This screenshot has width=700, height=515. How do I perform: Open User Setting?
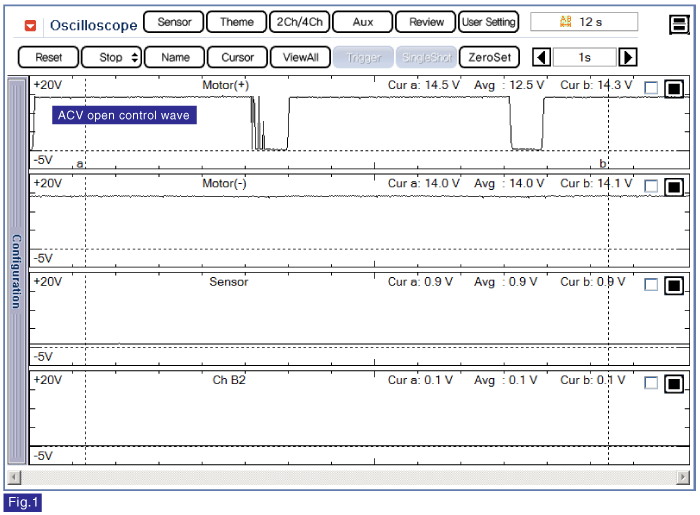[x=489, y=22]
